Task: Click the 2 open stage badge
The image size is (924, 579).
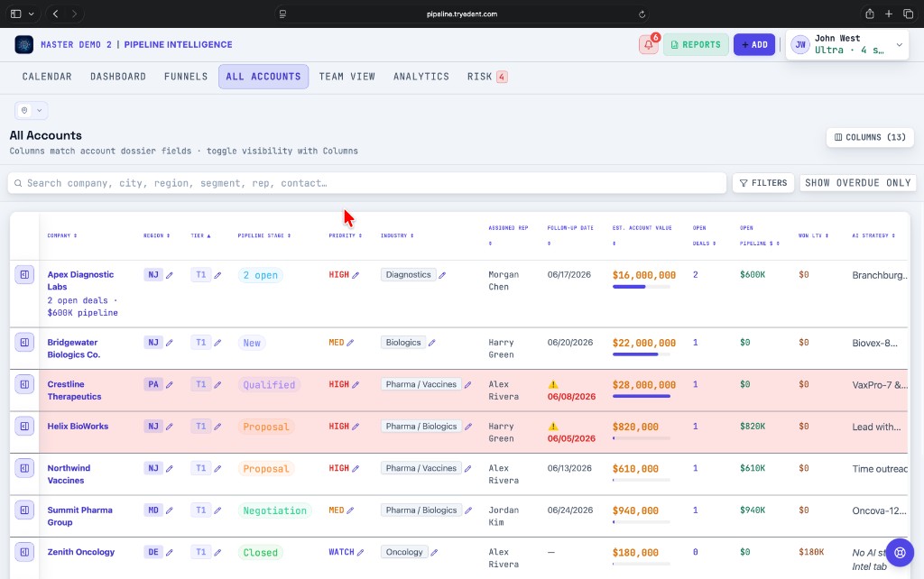Action: pos(261,275)
